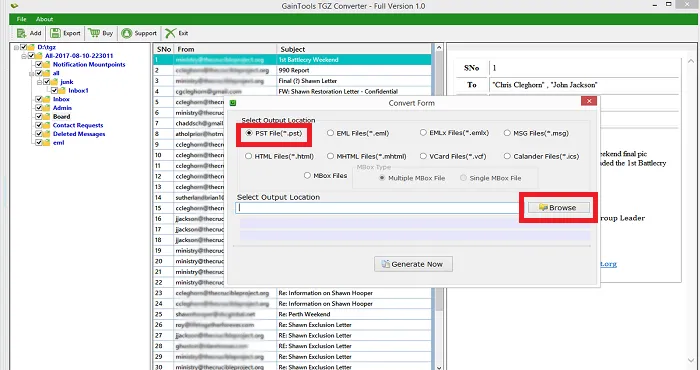700x370 pixels.
Task: Click the Export toolbar button
Action: click(x=65, y=33)
